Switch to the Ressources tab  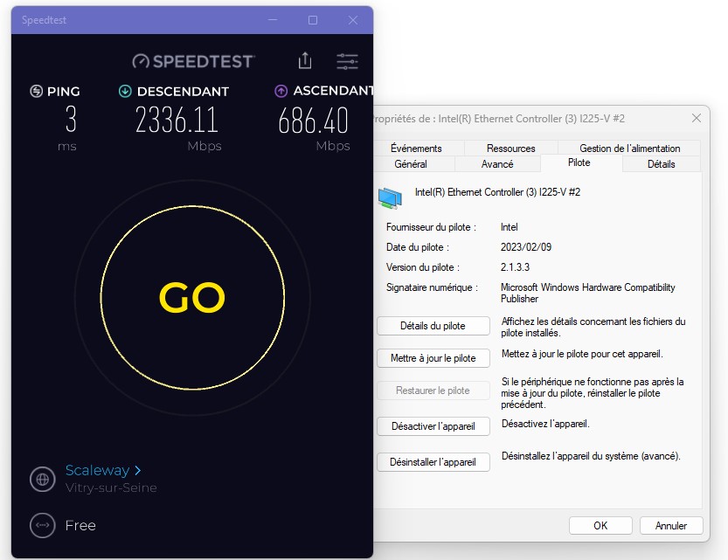pyautogui.click(x=510, y=149)
